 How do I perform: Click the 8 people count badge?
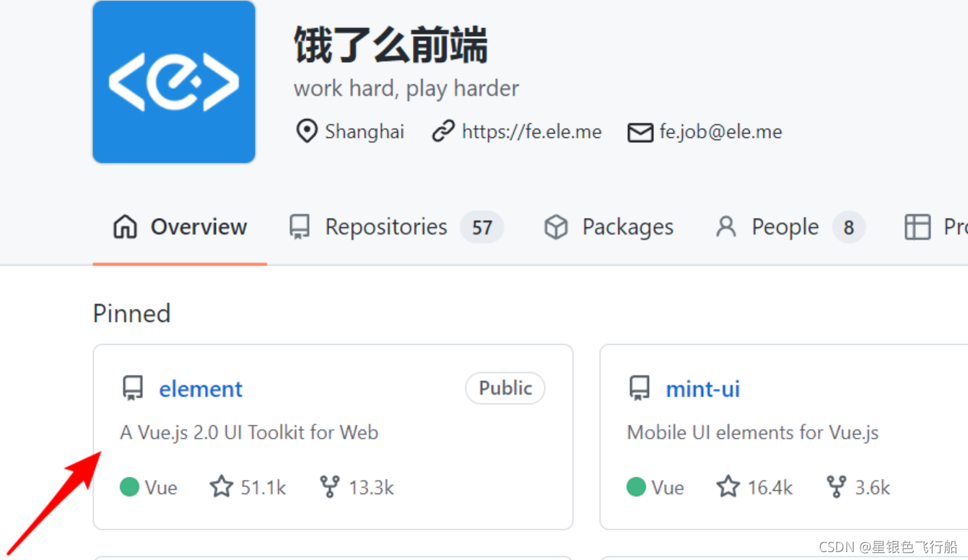point(849,227)
